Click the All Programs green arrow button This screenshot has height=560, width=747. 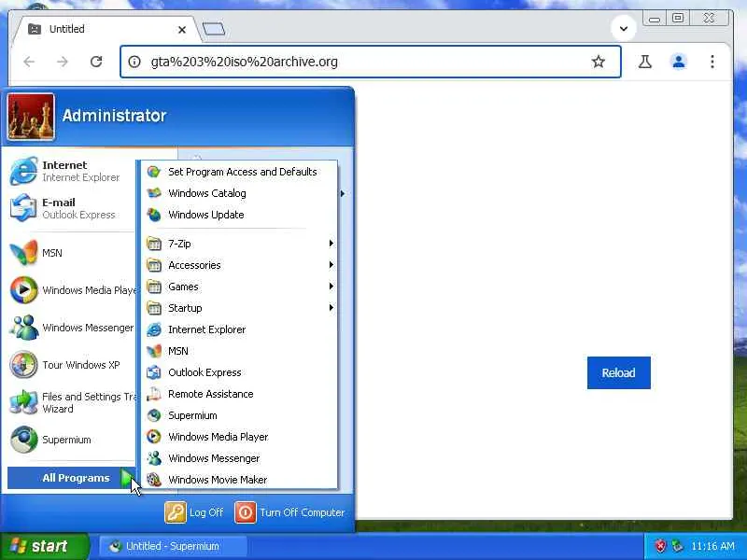click(x=127, y=478)
